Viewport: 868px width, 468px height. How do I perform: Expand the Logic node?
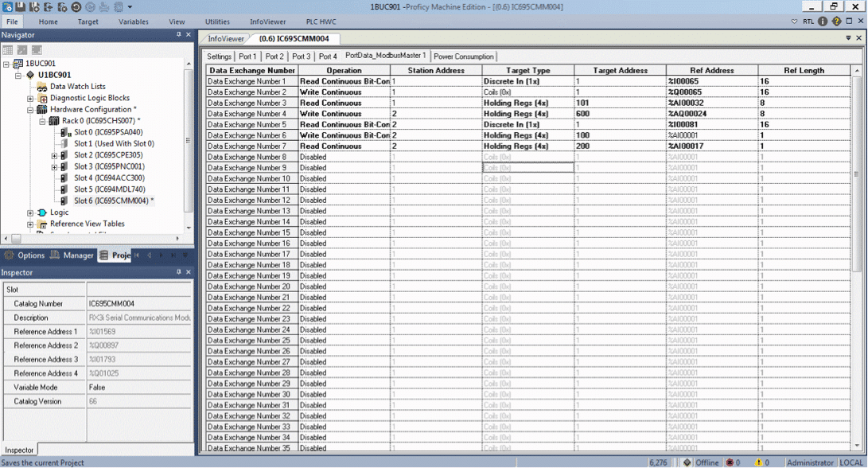point(30,213)
